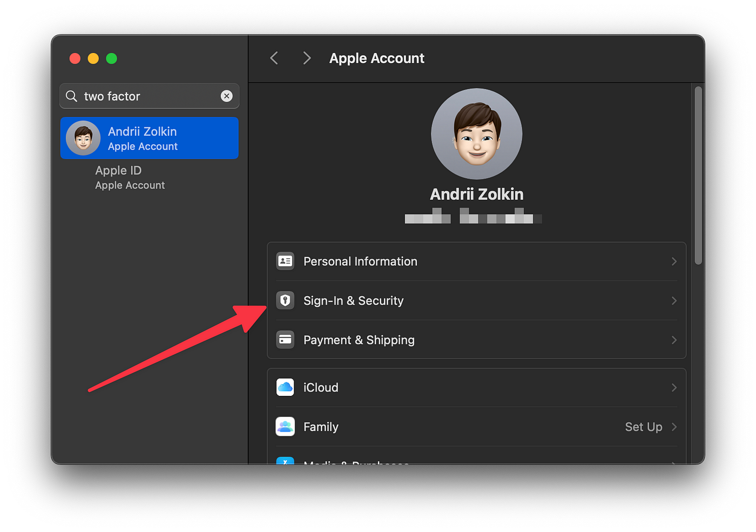Image resolution: width=756 pixels, height=532 pixels.
Task: Open the Payment & Shipping label
Action: click(359, 340)
